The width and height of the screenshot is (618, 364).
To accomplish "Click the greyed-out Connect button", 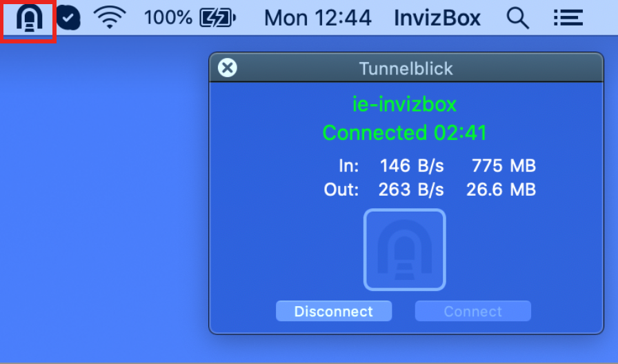I will point(473,311).
